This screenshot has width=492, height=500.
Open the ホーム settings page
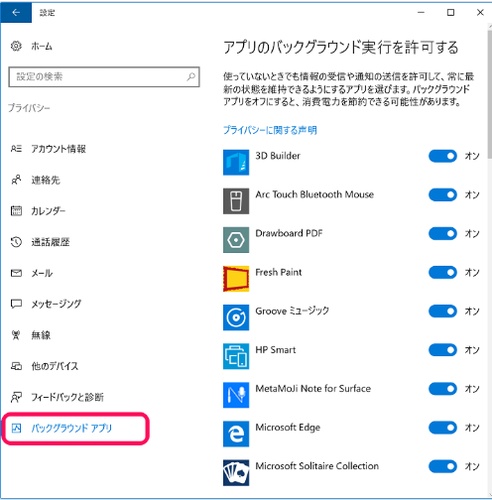click(42, 46)
